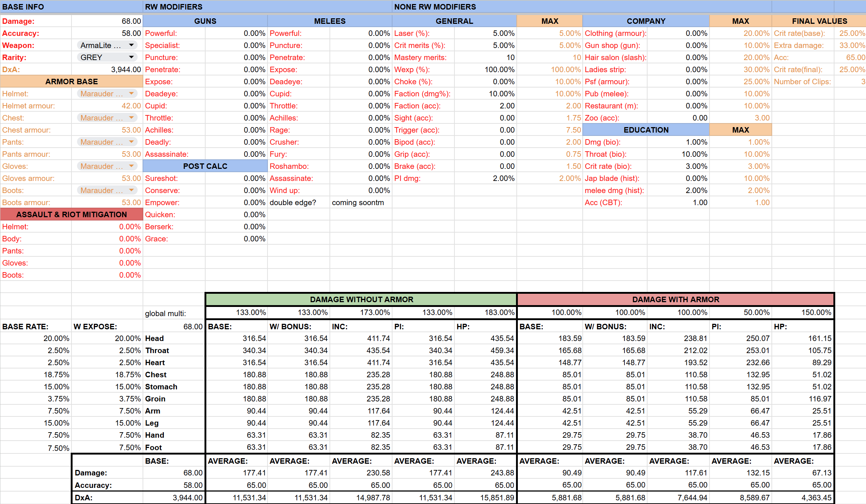This screenshot has height=504, width=866.
Task: Select the Mastery merits value cell
Action: pyautogui.click(x=486, y=58)
